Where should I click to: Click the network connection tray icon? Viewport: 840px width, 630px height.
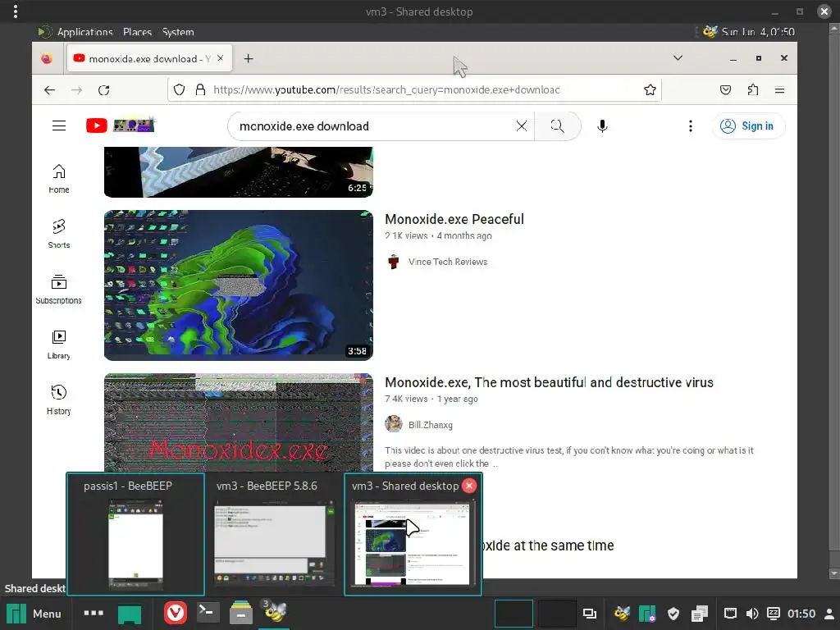730,614
